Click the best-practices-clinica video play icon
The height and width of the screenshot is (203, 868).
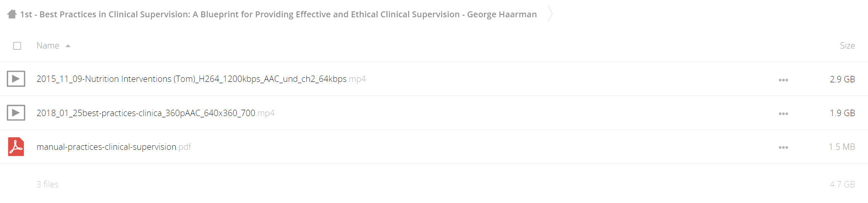coord(16,113)
